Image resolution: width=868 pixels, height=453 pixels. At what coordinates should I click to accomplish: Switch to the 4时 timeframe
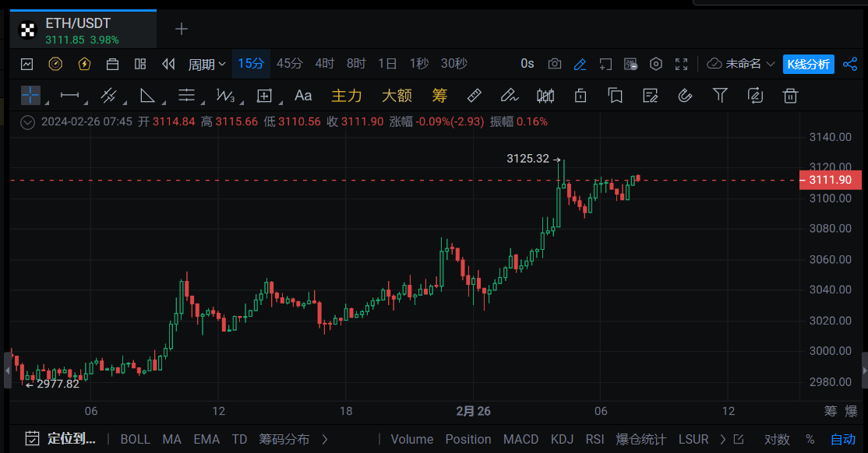(324, 64)
